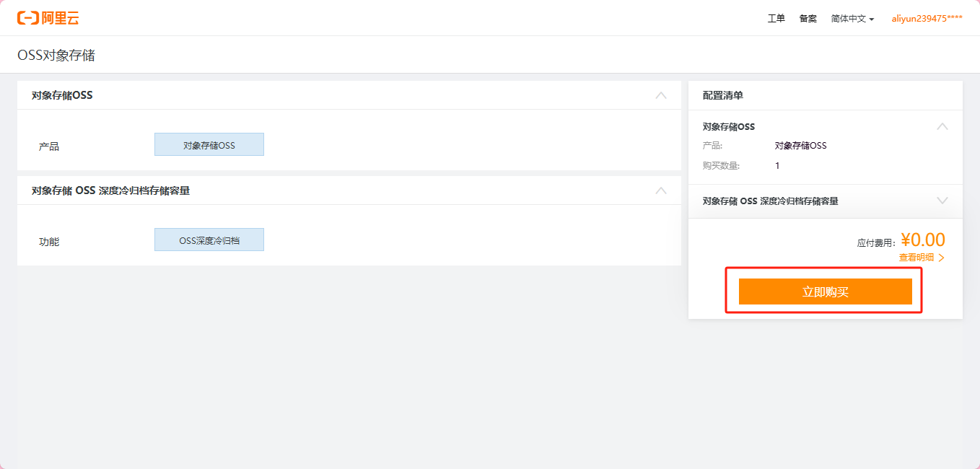Open the 工单 menu item
This screenshot has height=469, width=980.
pos(776,19)
